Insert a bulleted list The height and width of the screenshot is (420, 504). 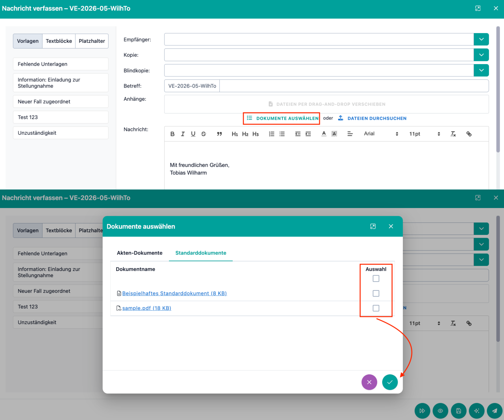pos(282,134)
